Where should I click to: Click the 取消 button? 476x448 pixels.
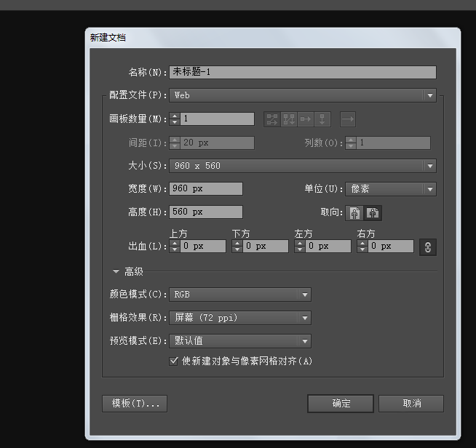(x=411, y=404)
